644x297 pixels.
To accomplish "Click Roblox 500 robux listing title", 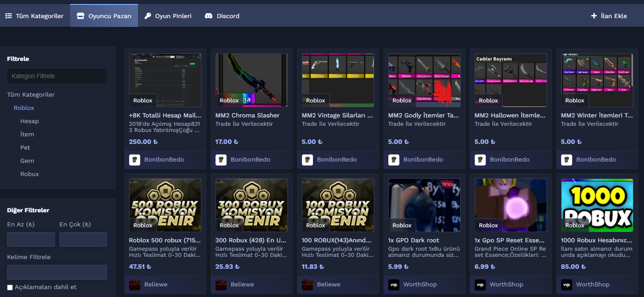I will [x=165, y=240].
